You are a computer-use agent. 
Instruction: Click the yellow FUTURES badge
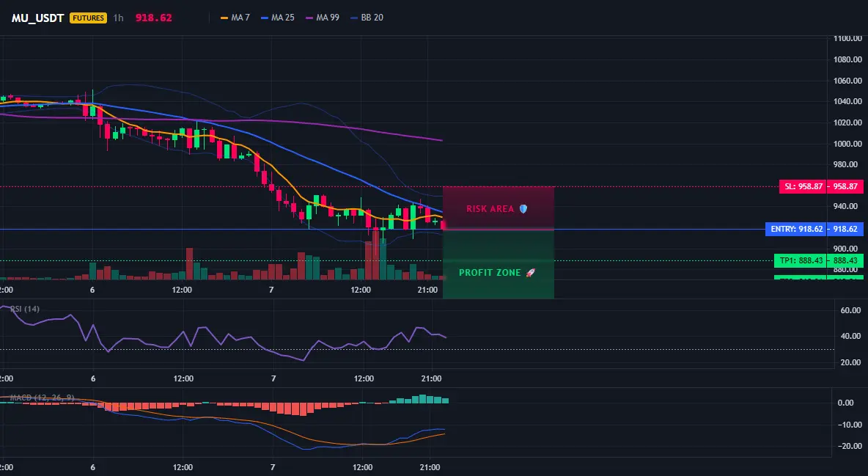click(x=88, y=18)
